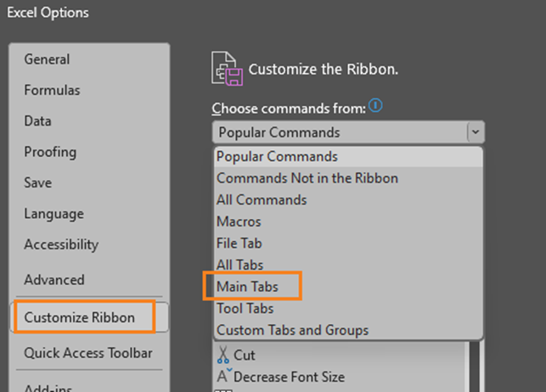
Task: Choose Popular Commands from the list
Action: click(x=348, y=157)
